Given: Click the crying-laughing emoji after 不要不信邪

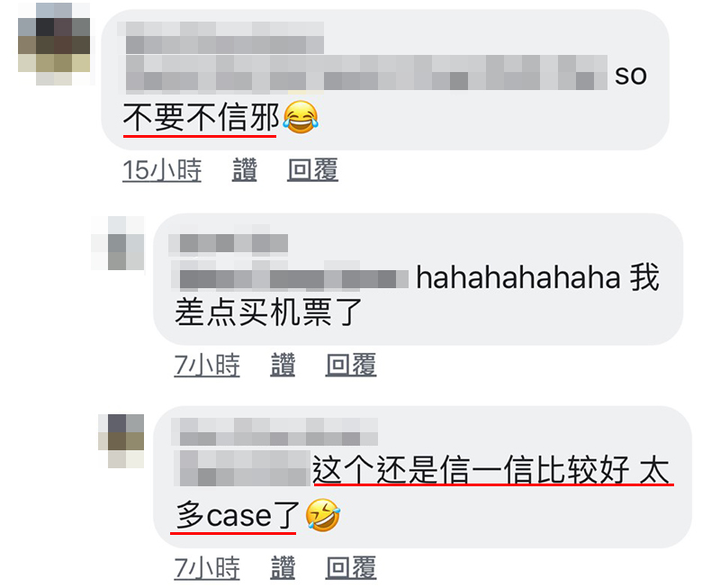Looking at the screenshot, I should 301,118.
